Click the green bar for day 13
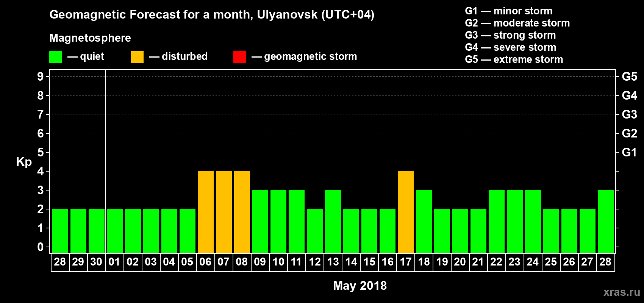This screenshot has width=644, height=303. [x=333, y=221]
